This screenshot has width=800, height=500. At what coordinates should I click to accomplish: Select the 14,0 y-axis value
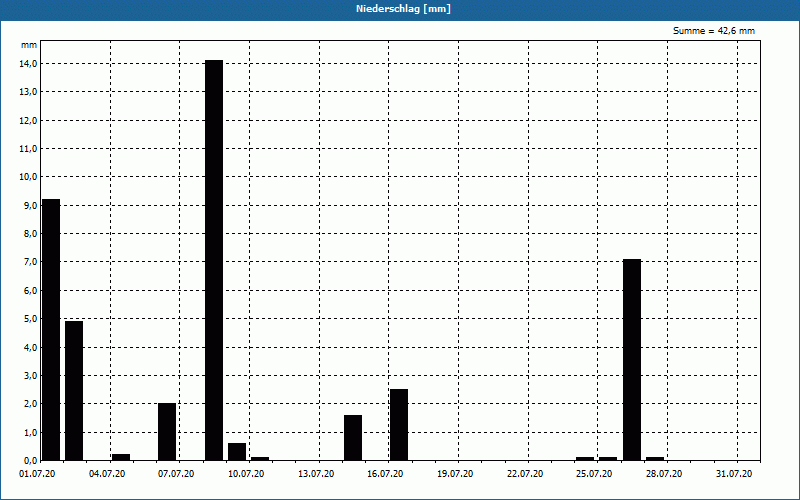pos(29,64)
